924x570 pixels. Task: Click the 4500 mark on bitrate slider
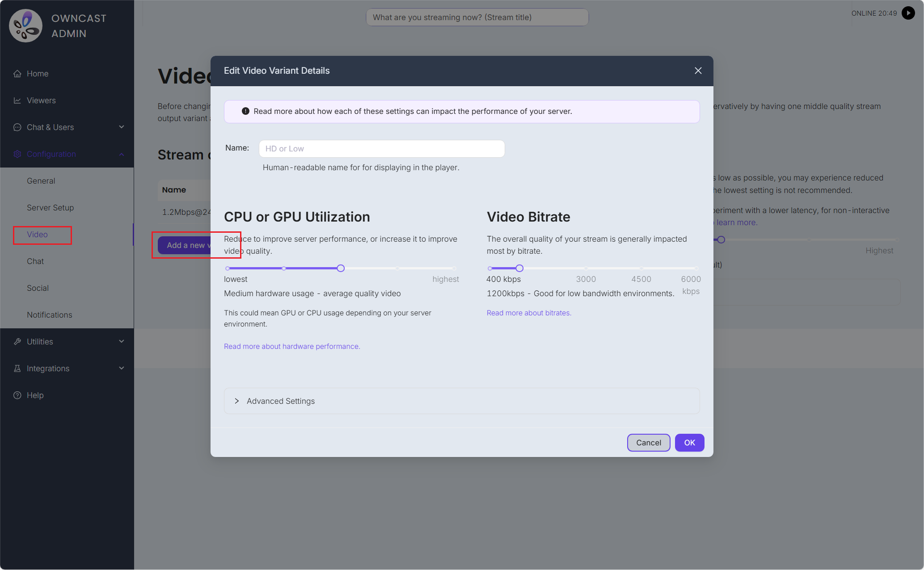coord(641,268)
